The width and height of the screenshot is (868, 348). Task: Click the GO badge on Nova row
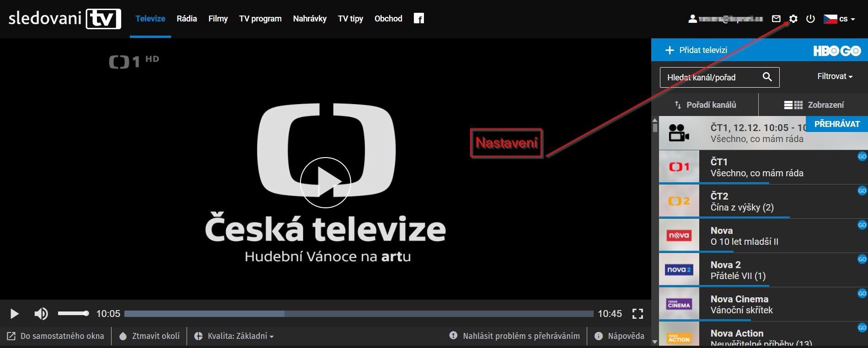pyautogui.click(x=862, y=225)
